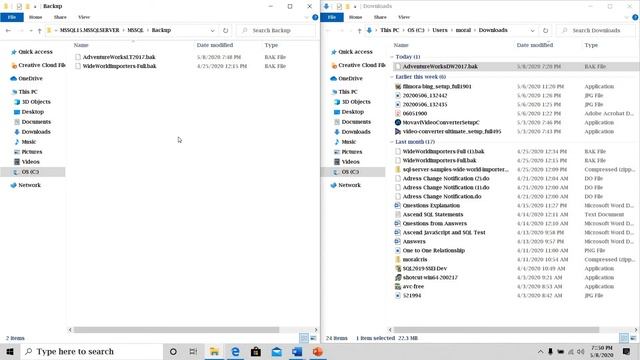Collapse the Today group in Downloads

392,57
